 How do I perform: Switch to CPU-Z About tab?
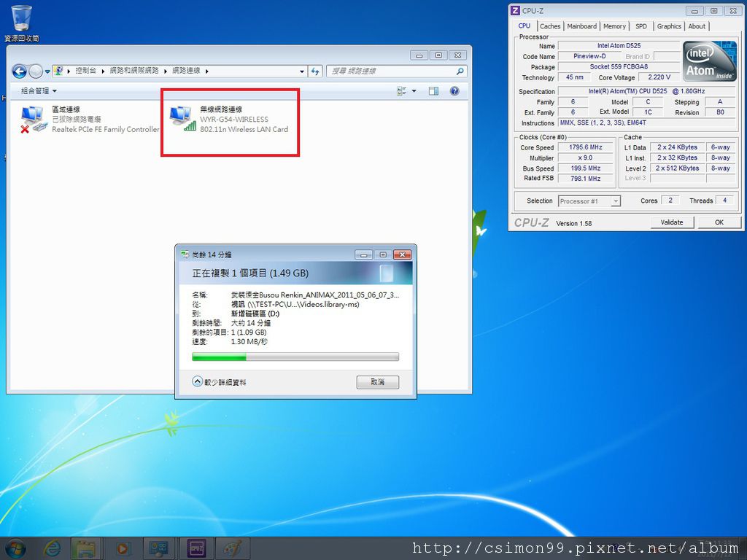(x=697, y=26)
